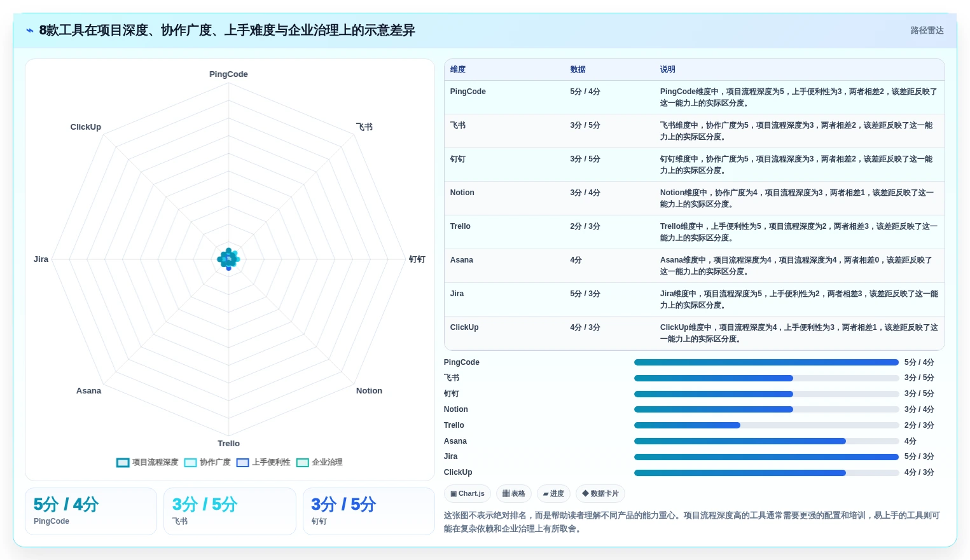Click the 飞书 progress bar
Image resolution: width=970 pixels, height=560 pixels.
pos(766,378)
